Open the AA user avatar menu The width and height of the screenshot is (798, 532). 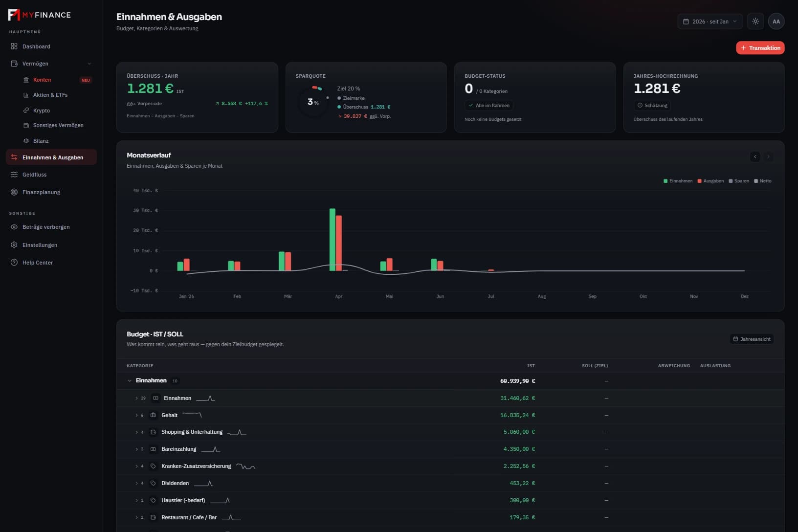click(x=776, y=22)
